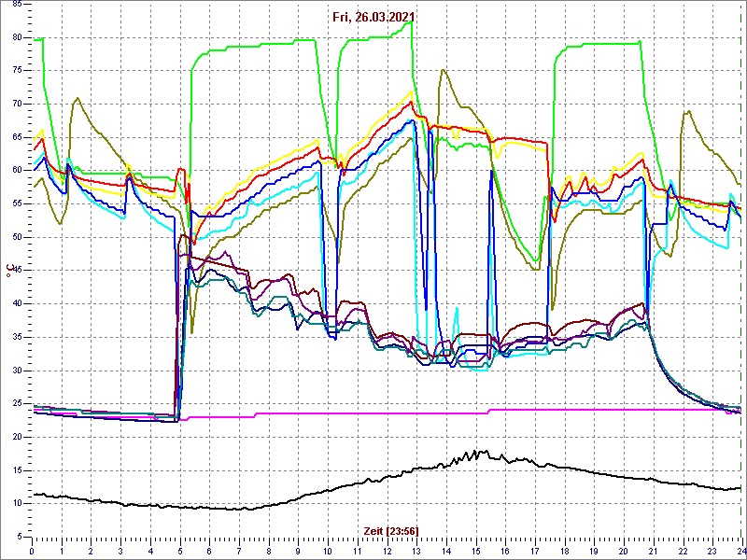Click hour 21 on the time axis
The image size is (747, 560).
652,552
